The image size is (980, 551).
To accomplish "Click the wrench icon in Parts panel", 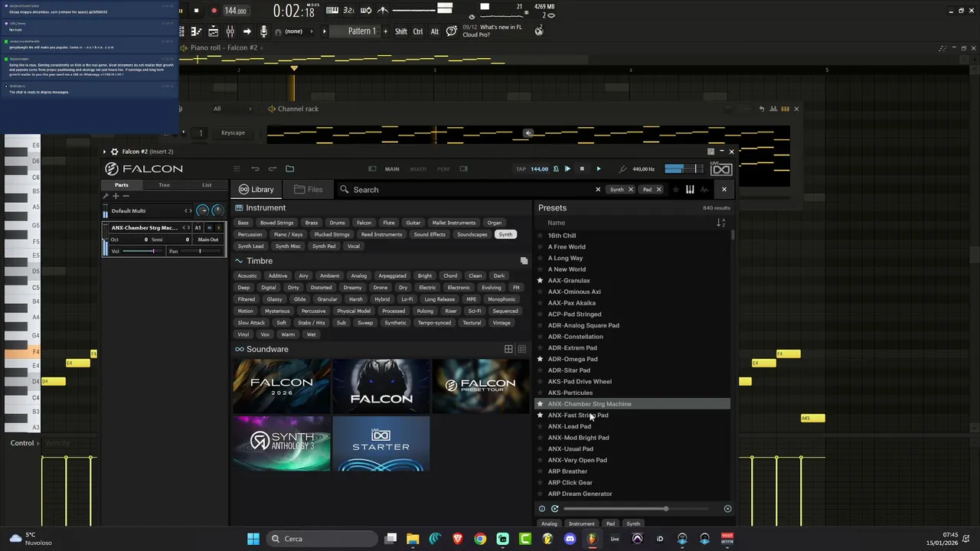I will tap(106, 196).
